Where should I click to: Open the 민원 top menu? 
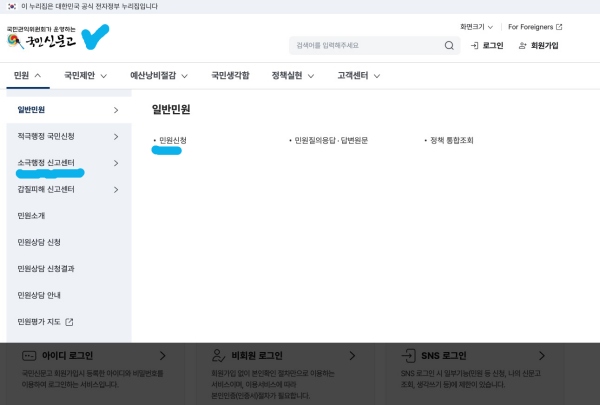click(28, 75)
